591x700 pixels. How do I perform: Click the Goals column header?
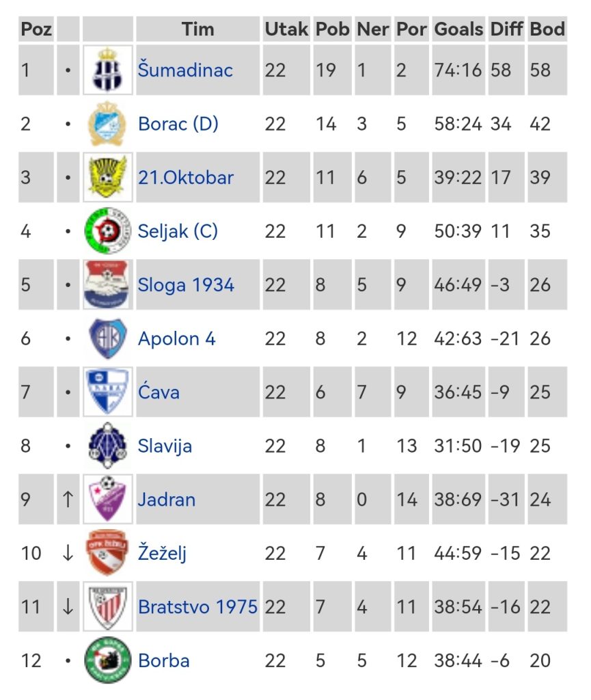(458, 29)
